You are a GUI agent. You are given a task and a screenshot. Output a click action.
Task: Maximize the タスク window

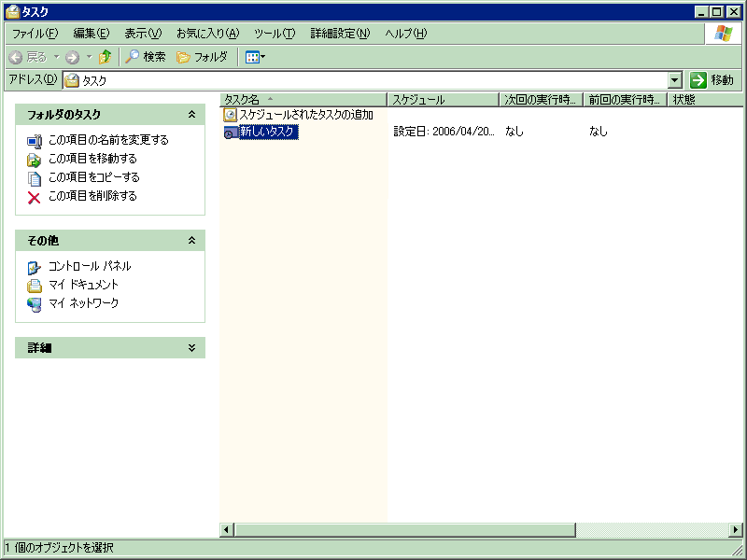click(x=716, y=12)
